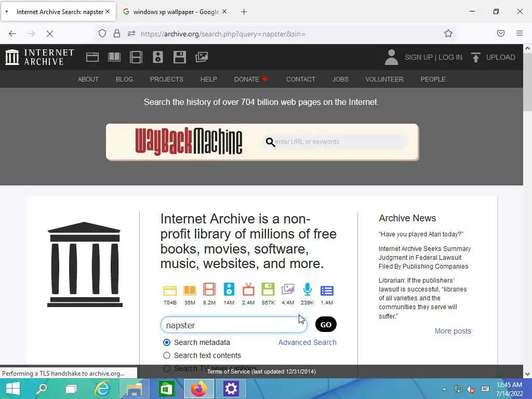Launch Internet Explorer from the taskbar
Image resolution: width=532 pixels, height=399 pixels.
(102, 389)
